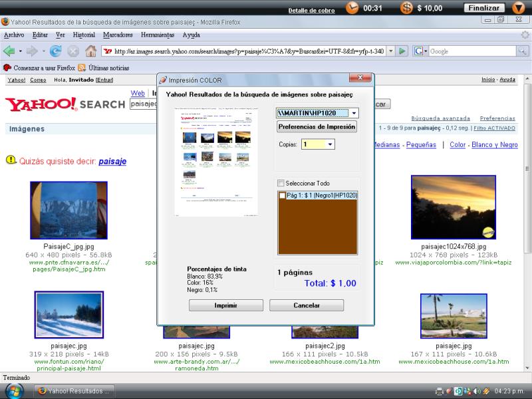Open Preferencias de Impresión
The height and width of the screenshot is (399, 532).
point(317,126)
